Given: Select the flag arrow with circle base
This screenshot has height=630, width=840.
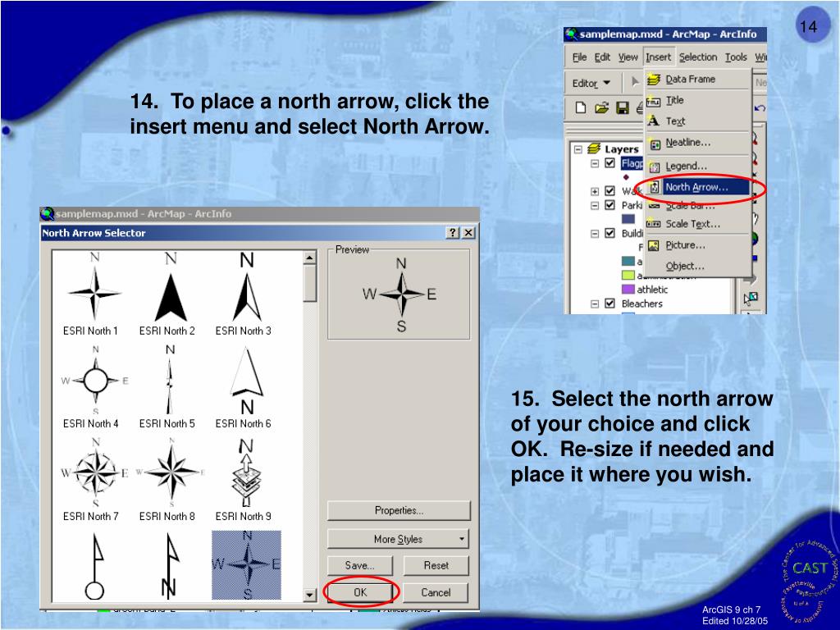Looking at the screenshot, I should 95,566.
